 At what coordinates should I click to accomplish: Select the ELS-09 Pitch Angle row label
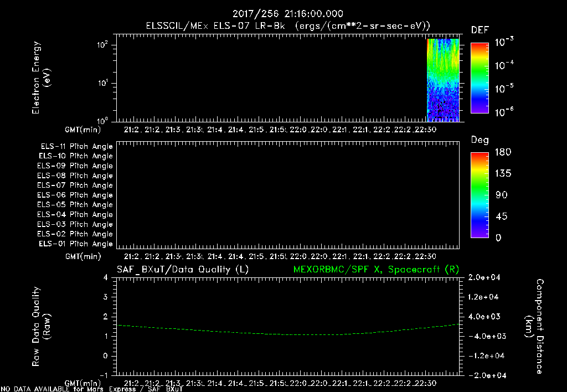point(75,166)
